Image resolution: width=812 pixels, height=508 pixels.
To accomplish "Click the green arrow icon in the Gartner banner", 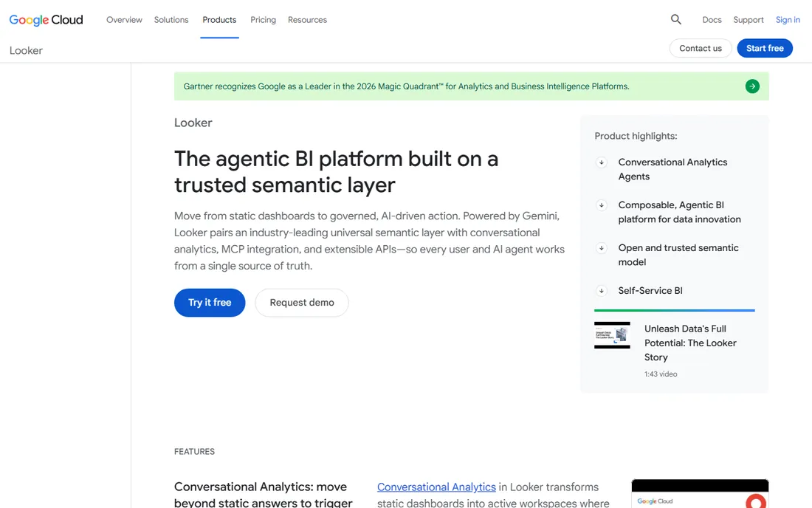I will pos(752,86).
